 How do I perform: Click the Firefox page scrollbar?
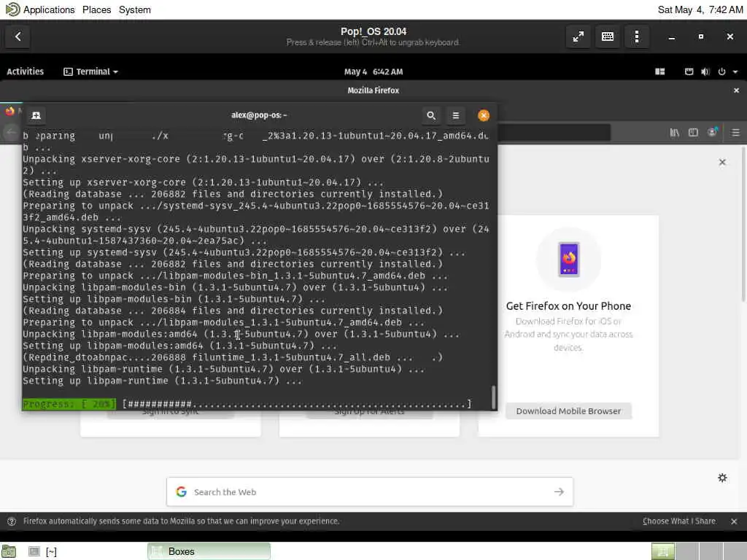click(x=743, y=224)
